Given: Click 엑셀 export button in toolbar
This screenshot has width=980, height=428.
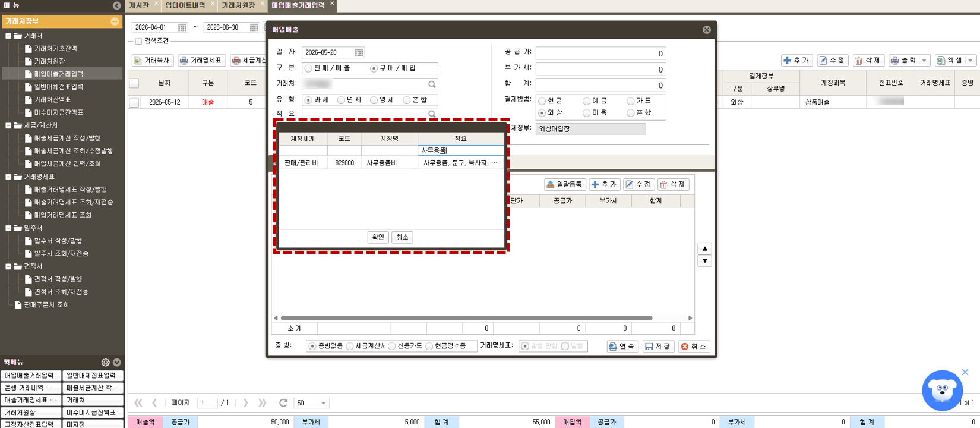Looking at the screenshot, I should pos(950,61).
